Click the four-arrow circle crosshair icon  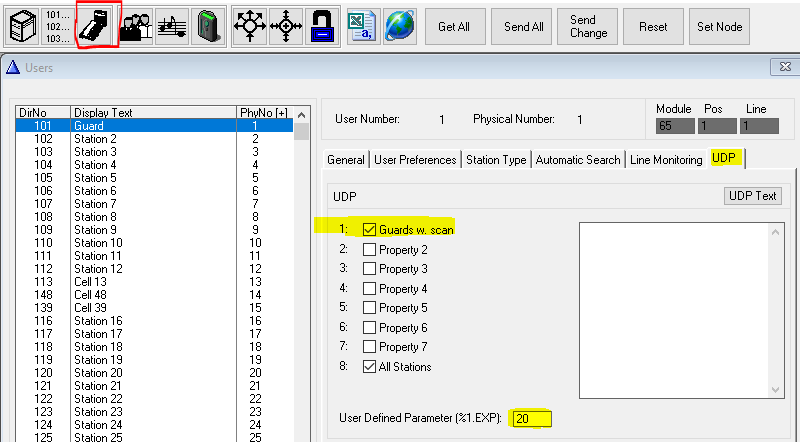click(286, 26)
